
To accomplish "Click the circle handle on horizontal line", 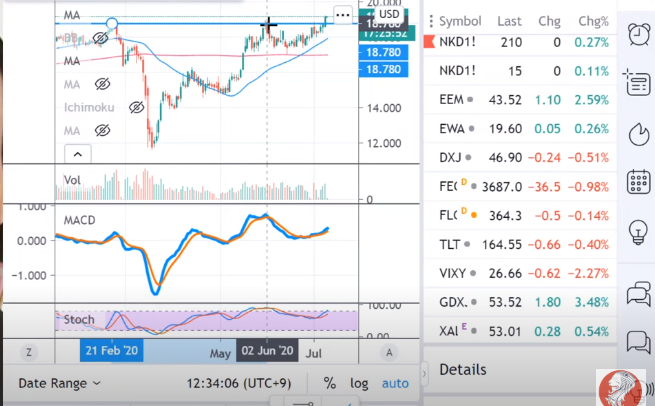I will (x=112, y=23).
